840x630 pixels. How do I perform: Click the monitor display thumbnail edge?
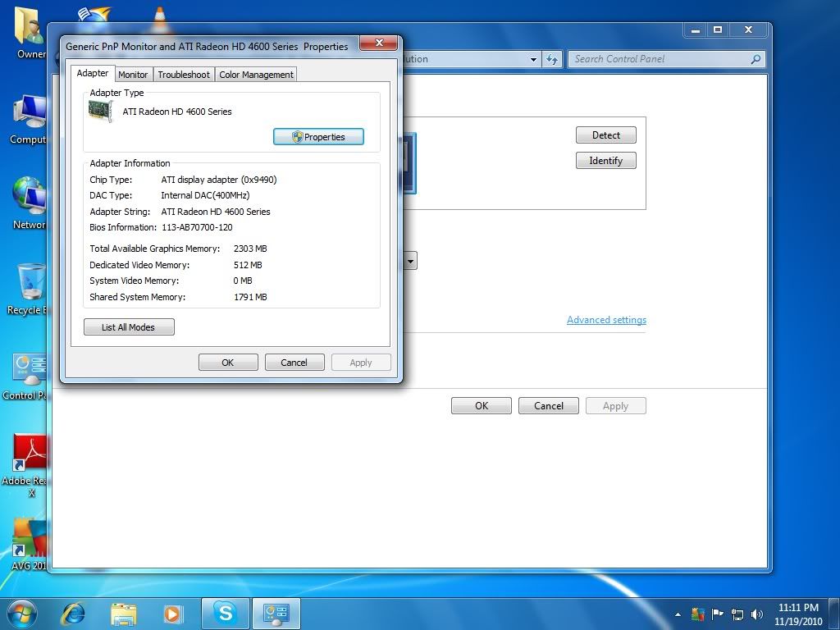[409, 163]
